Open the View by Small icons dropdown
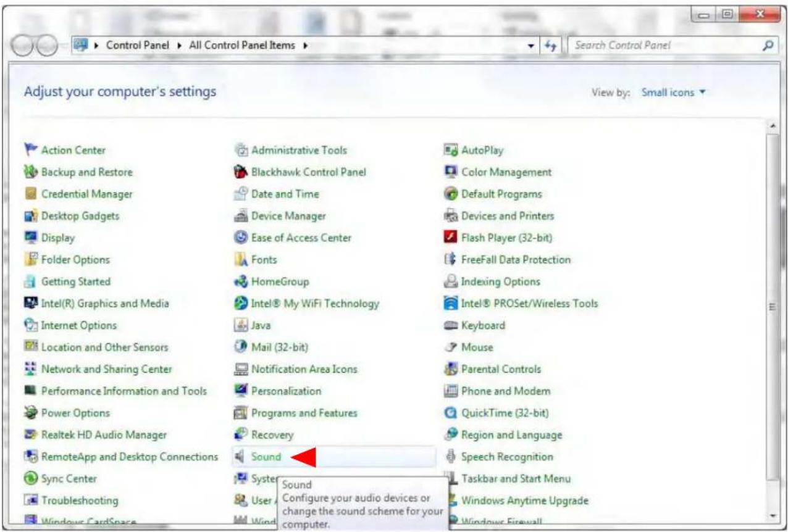 (673, 93)
